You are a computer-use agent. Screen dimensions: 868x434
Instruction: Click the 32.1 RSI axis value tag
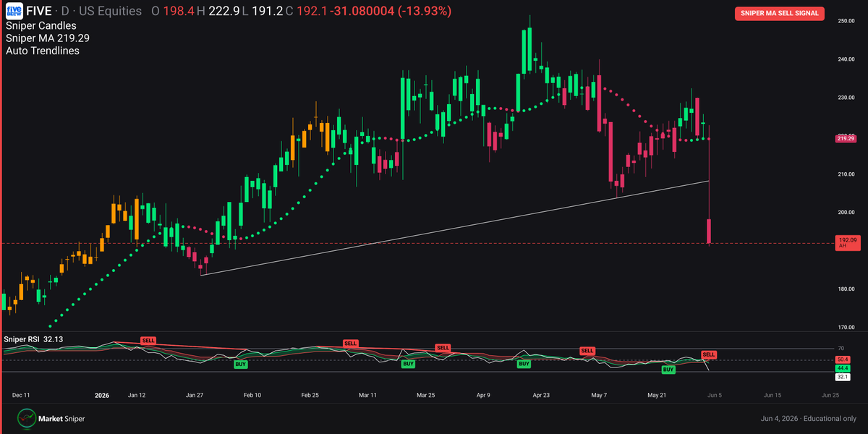click(841, 377)
